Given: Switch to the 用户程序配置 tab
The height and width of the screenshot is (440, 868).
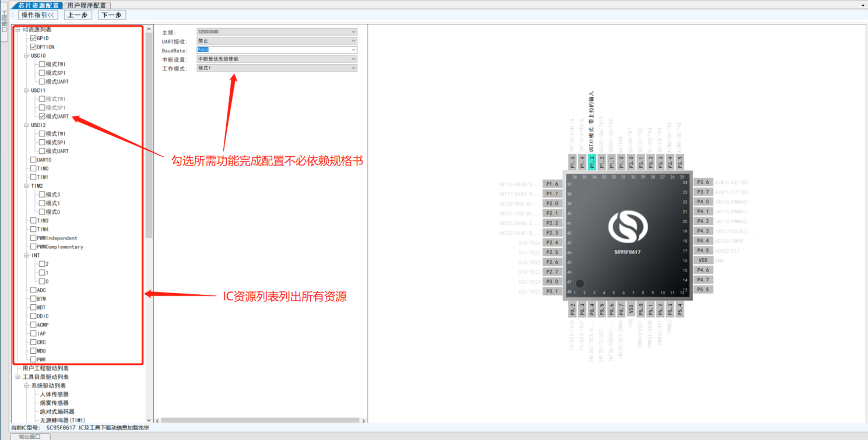Looking at the screenshot, I should click(87, 5).
